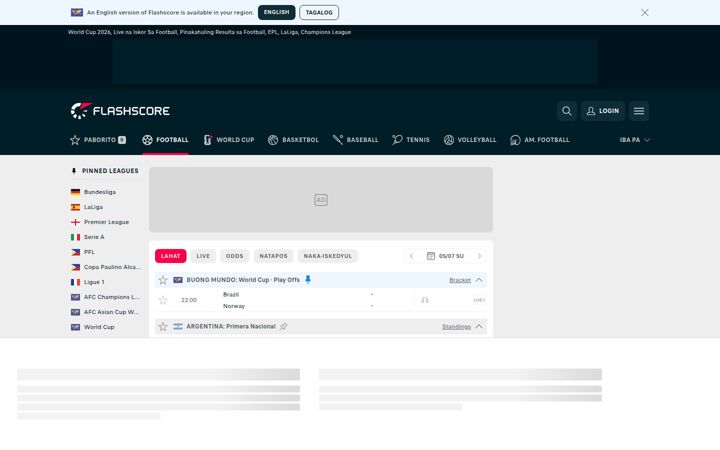This screenshot has width=720, height=450.
Task: Close the language banner
Action: [x=645, y=12]
